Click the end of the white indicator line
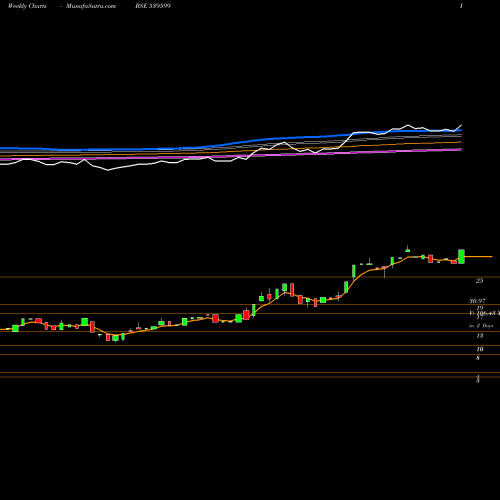 tap(461, 125)
